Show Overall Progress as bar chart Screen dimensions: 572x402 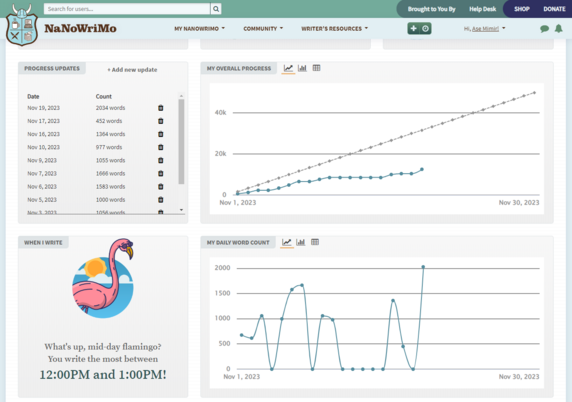(x=302, y=68)
